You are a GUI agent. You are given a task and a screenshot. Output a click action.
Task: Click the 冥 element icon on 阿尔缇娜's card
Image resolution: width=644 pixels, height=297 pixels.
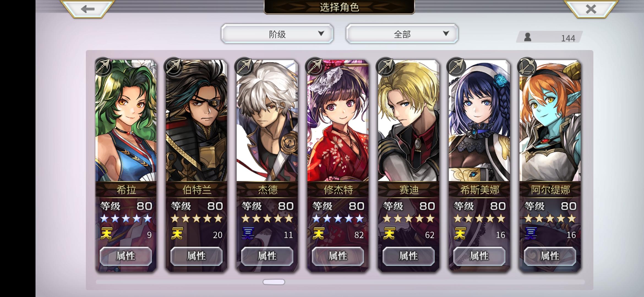point(531,234)
